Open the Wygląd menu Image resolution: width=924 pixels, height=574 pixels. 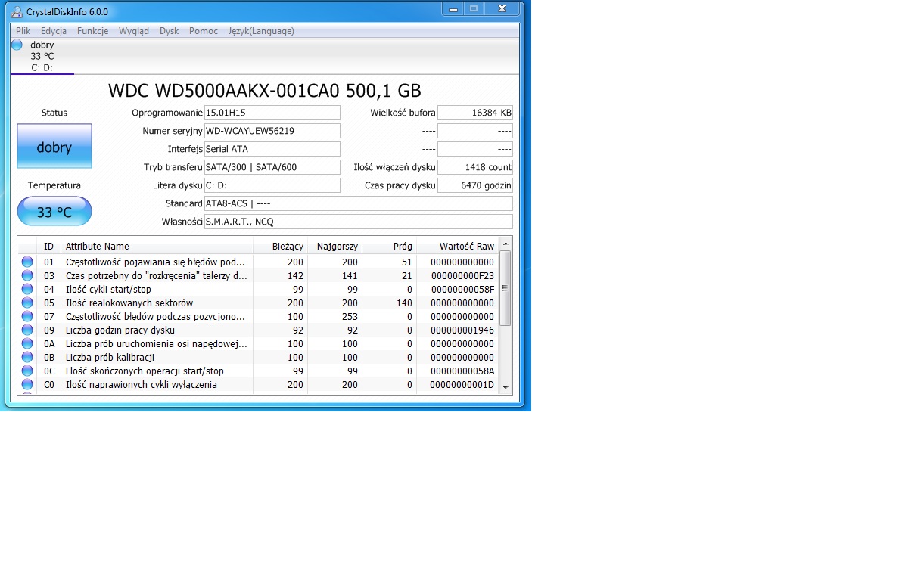point(134,31)
